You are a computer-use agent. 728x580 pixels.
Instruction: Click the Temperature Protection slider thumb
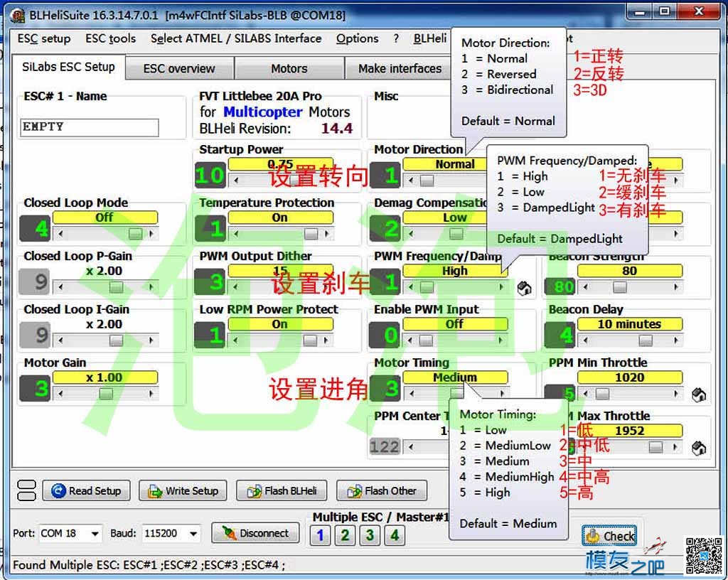coord(311,234)
